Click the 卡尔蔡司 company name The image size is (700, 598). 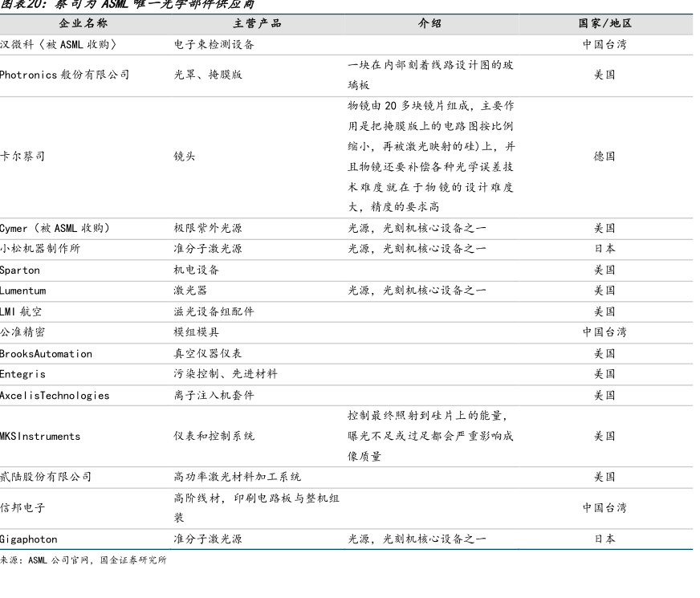click(x=22, y=157)
